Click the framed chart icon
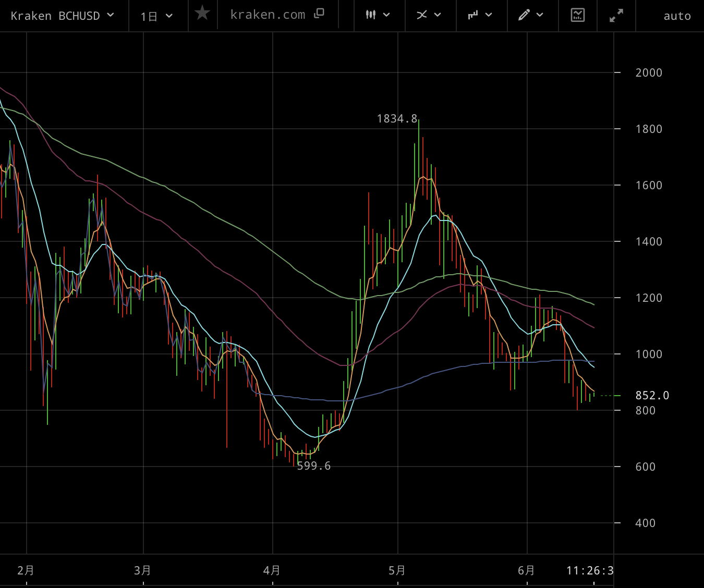This screenshot has width=704, height=588. click(578, 15)
